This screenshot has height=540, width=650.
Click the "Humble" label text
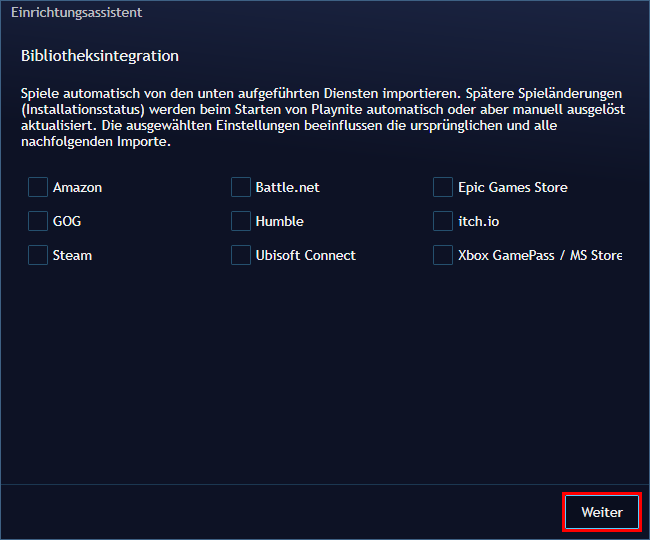(279, 222)
